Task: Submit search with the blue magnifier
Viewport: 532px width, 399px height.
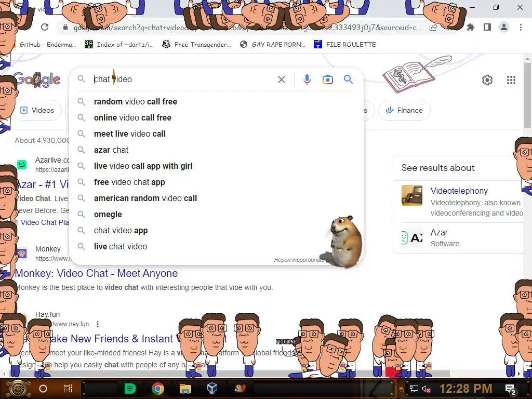Action: tap(348, 79)
